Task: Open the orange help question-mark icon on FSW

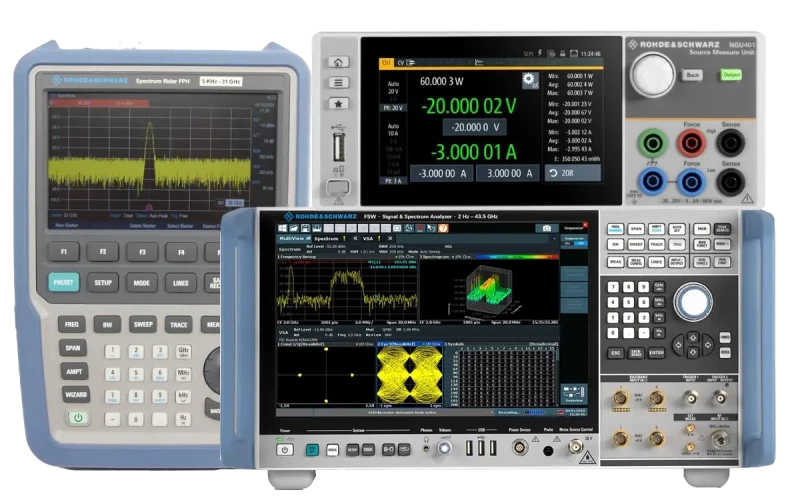Action: click(x=443, y=229)
